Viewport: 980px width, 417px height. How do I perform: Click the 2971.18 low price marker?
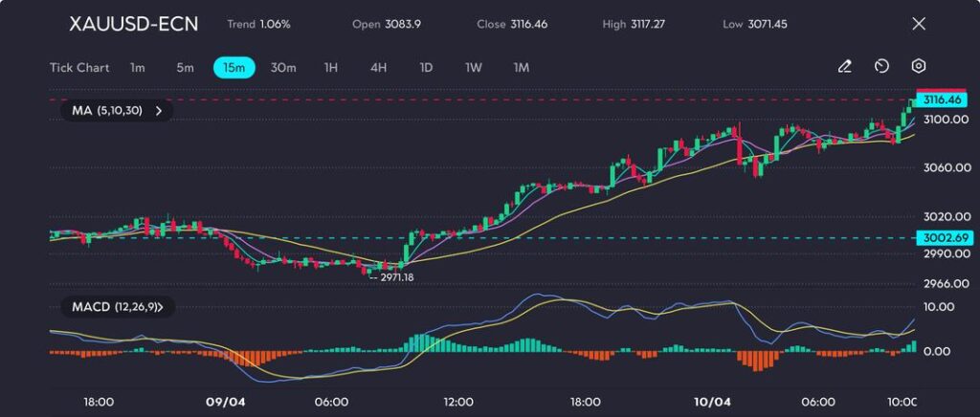tap(396, 276)
